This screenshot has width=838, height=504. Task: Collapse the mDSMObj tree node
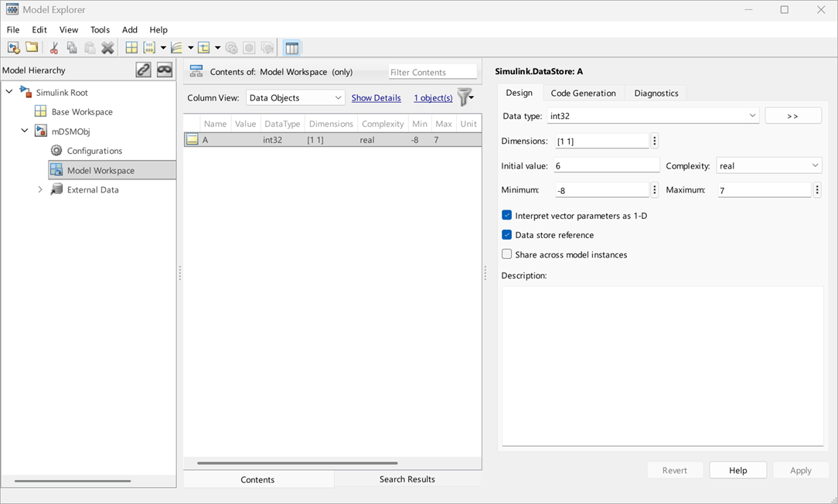point(25,131)
